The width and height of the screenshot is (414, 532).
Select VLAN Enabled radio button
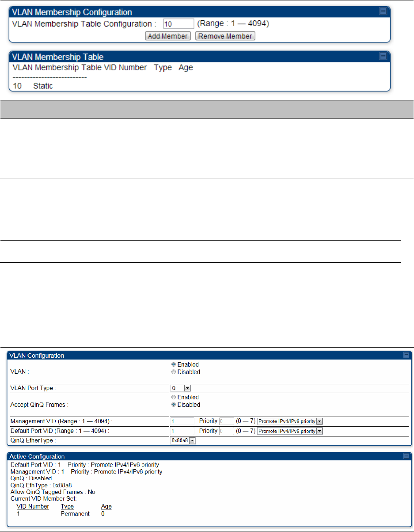pyautogui.click(x=174, y=365)
